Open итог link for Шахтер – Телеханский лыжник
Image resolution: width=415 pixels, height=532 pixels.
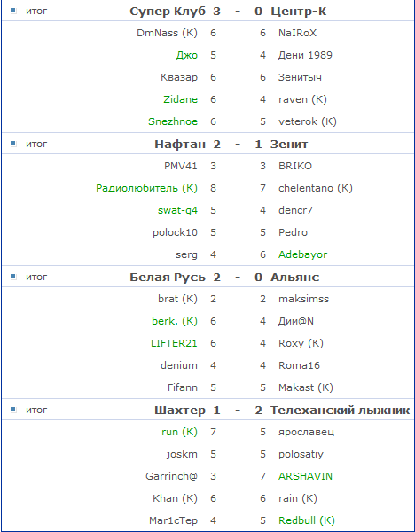(x=36, y=411)
